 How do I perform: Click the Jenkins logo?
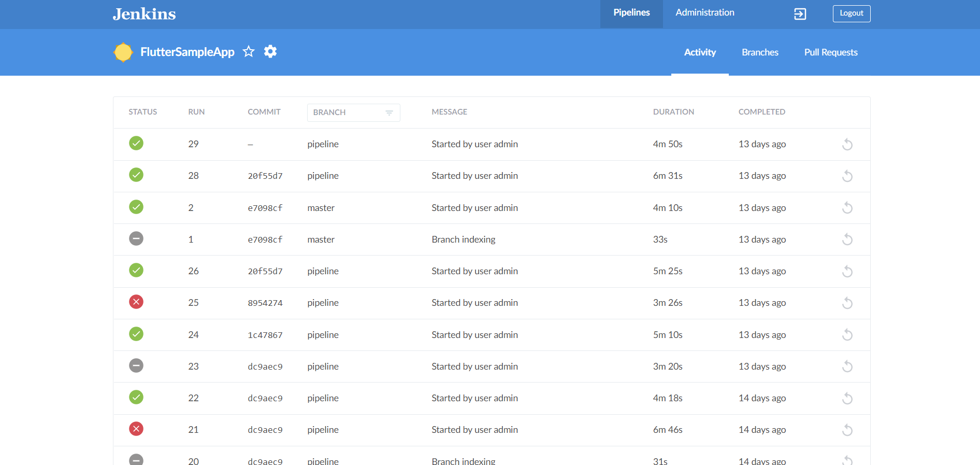click(144, 14)
